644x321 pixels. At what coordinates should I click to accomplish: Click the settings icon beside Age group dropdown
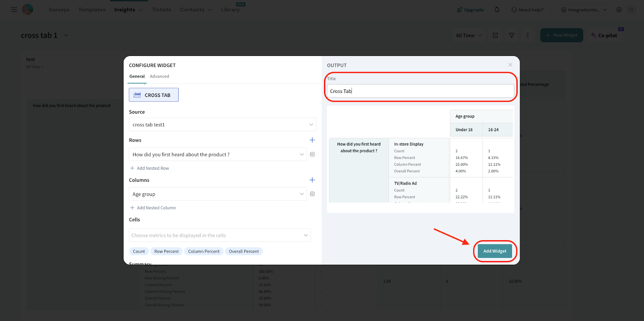click(312, 194)
